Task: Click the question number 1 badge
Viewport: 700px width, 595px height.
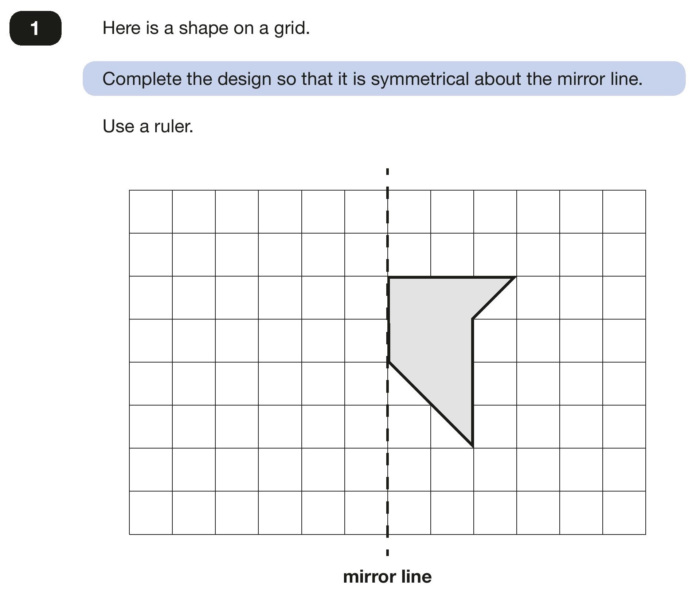Action: tap(35, 28)
